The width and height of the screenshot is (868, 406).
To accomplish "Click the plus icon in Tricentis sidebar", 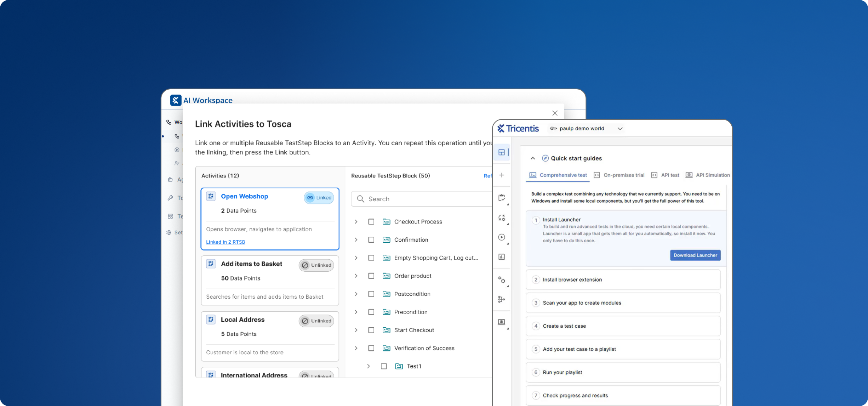I will click(x=502, y=175).
